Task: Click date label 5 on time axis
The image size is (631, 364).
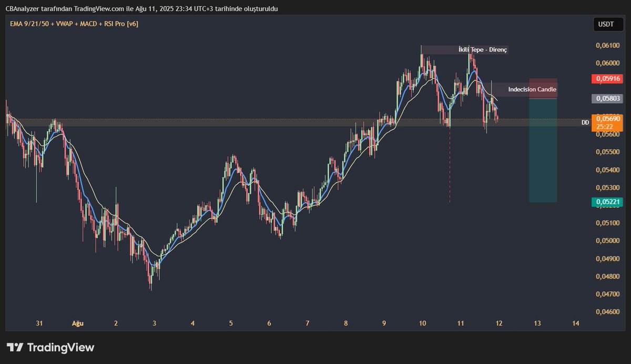Action: coord(231,324)
